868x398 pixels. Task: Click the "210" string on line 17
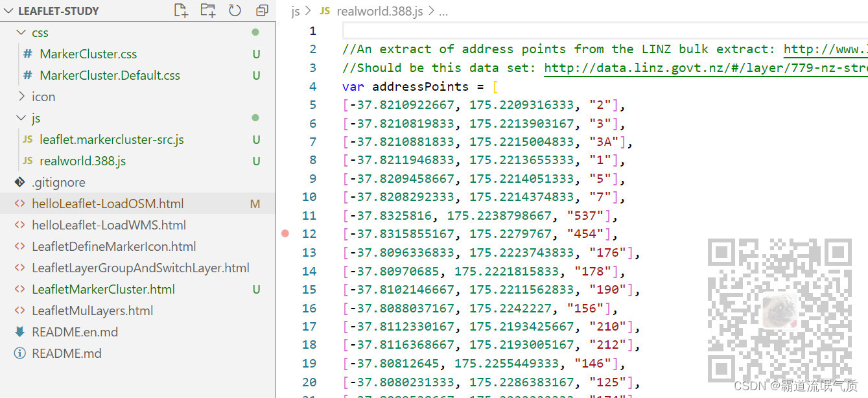[x=607, y=327]
